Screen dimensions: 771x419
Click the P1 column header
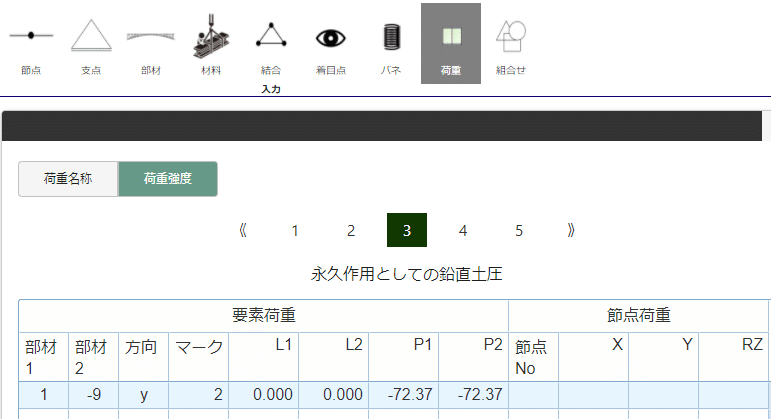403,357
